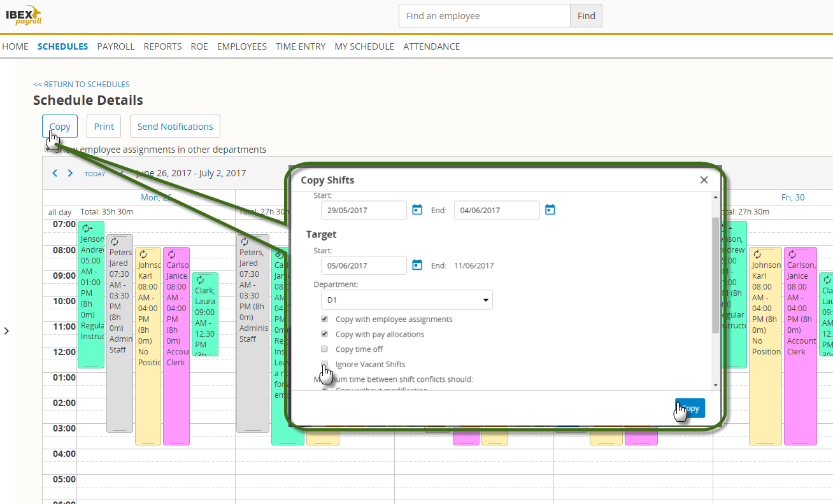Open the MY SCHEDULE menu
Viewport: 833px width, 504px height.
pos(364,46)
